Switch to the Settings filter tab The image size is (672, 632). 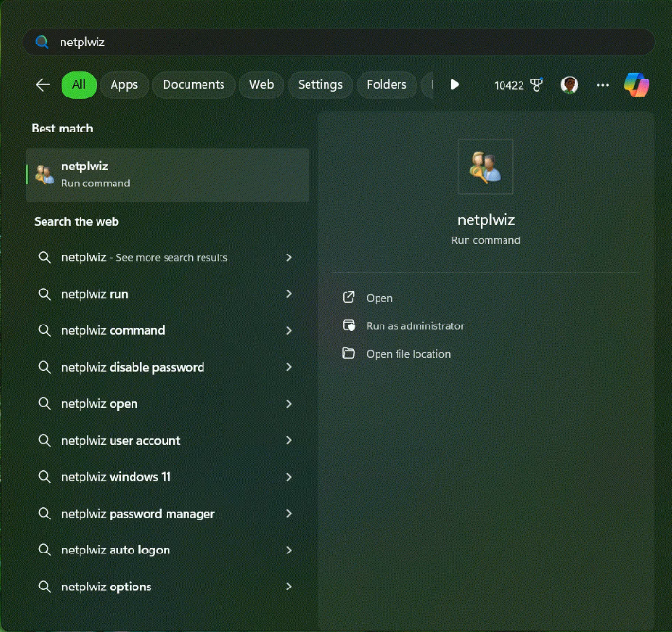(320, 85)
